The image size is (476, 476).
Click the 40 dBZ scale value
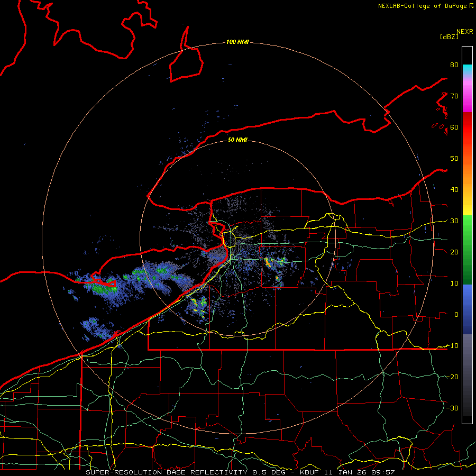tap(454, 190)
